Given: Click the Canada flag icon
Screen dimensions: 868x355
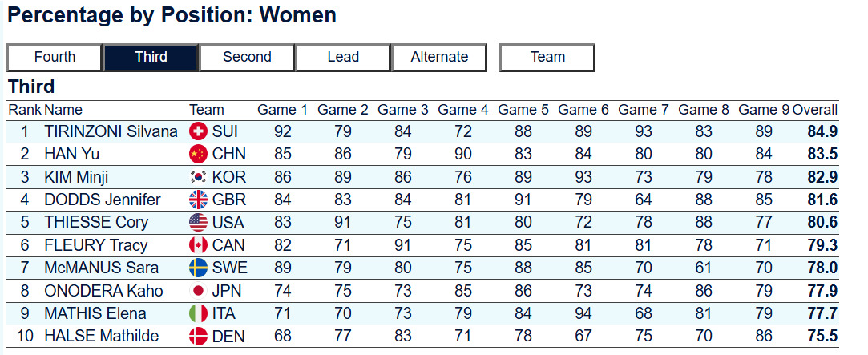Looking at the screenshot, I should click(198, 244).
